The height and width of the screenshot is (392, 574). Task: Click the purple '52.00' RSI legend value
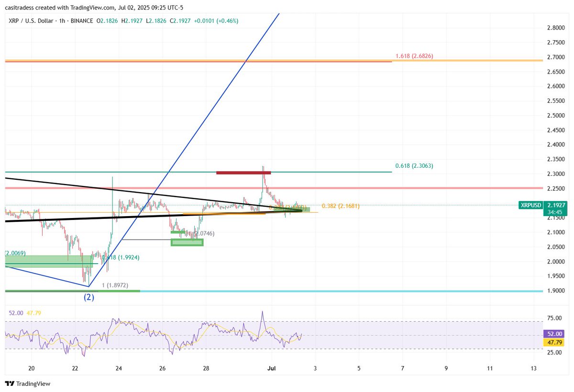16,313
